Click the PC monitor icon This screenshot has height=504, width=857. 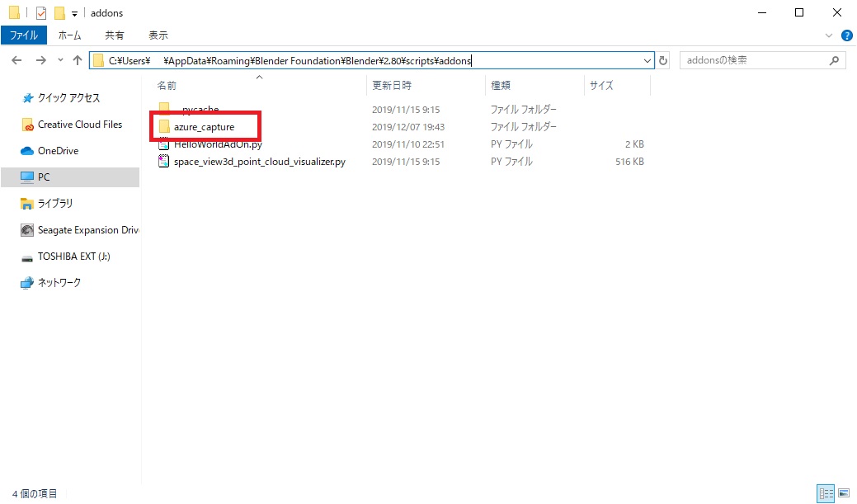[27, 177]
